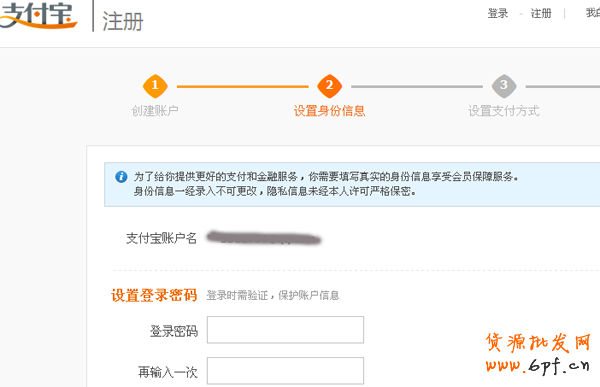Select the 设置身份信息 step label
Screen dimensions: 600x387
pyautogui.click(x=329, y=111)
